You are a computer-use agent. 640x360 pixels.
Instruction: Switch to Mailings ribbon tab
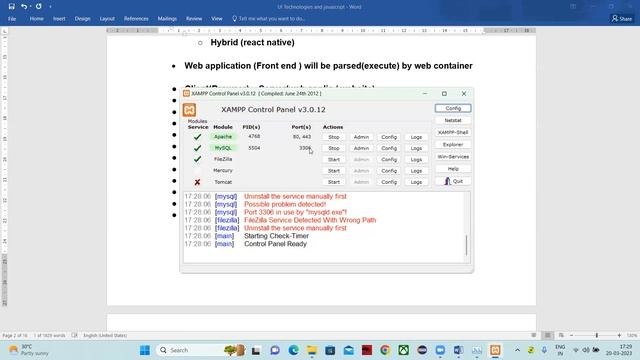coord(167,19)
